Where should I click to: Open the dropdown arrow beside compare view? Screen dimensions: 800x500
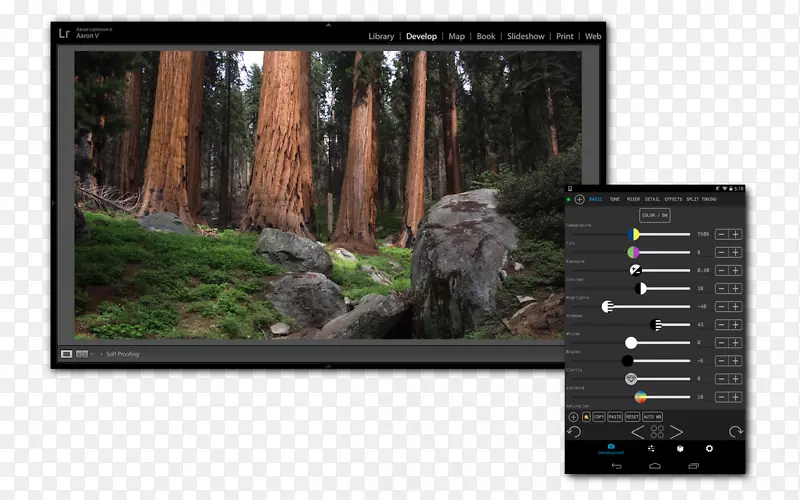click(x=91, y=354)
